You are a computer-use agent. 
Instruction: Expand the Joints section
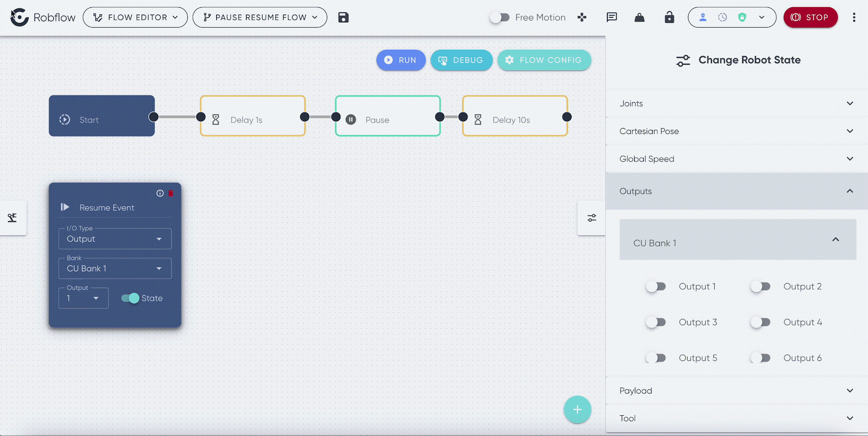point(737,103)
